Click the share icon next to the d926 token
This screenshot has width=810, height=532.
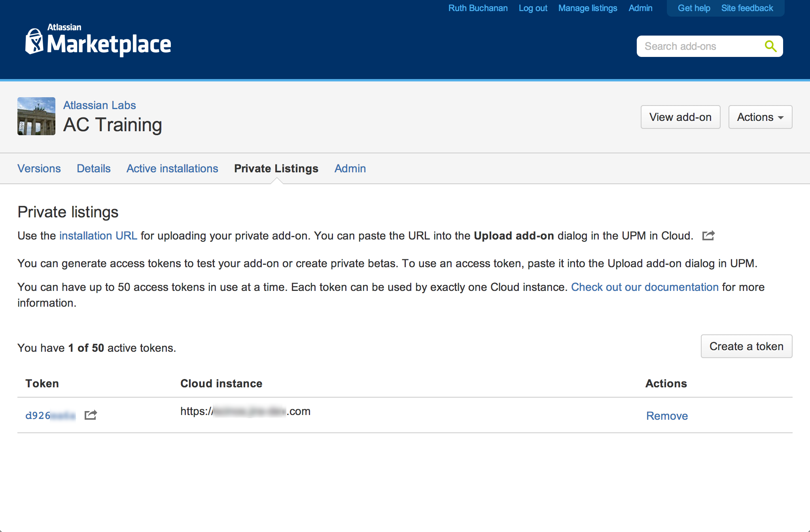pyautogui.click(x=91, y=415)
